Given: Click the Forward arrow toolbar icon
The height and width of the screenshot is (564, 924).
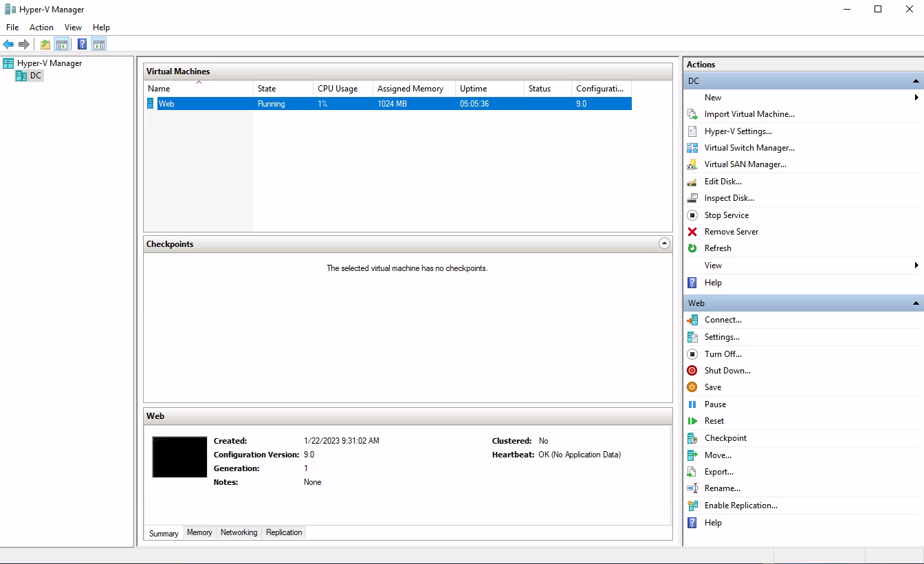Looking at the screenshot, I should 24,44.
